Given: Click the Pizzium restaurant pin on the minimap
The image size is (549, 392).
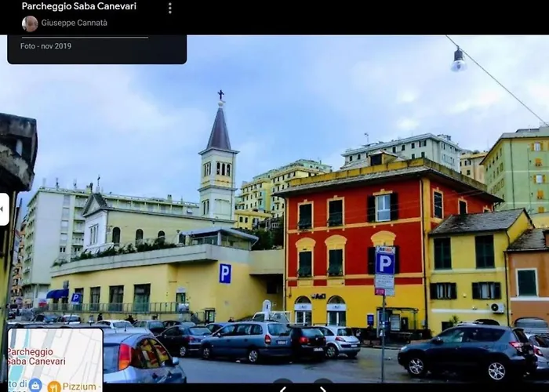Looking at the screenshot, I should click(54, 386).
